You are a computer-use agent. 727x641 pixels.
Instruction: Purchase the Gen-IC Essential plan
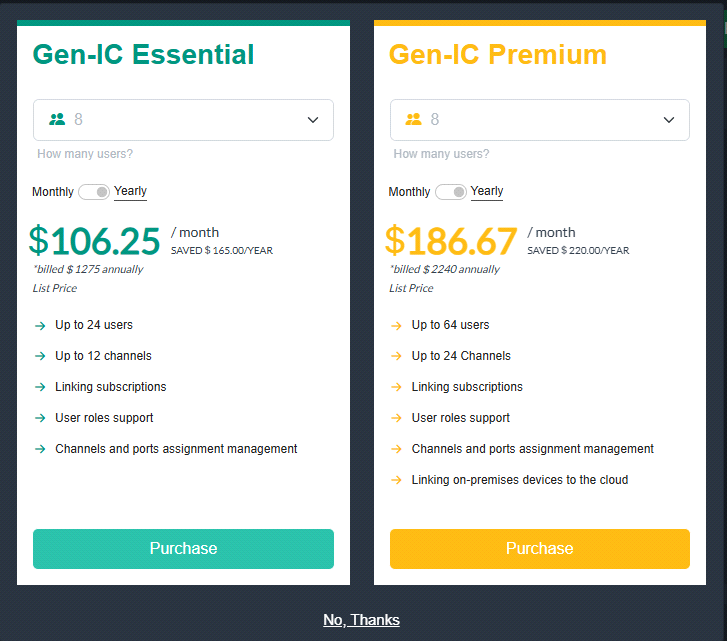183,549
